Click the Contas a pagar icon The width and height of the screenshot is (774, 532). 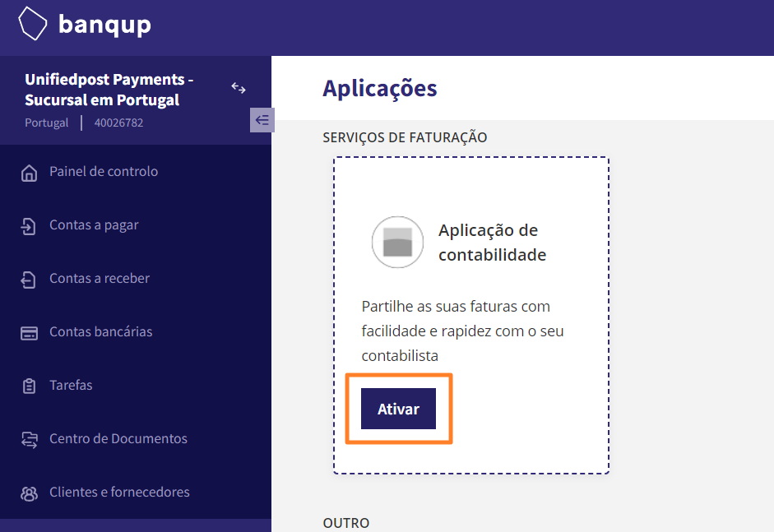29,226
